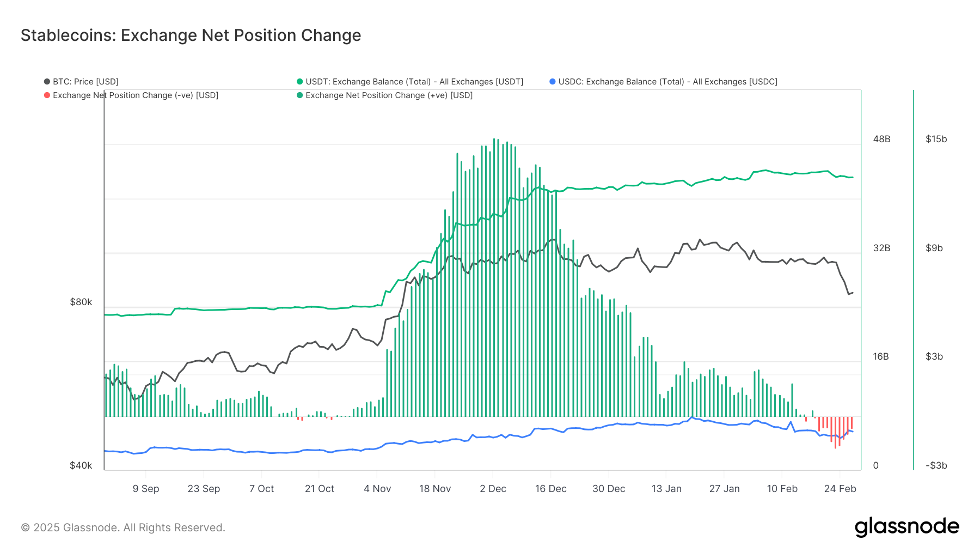Image resolution: width=980 pixels, height=552 pixels.
Task: Click the green USDT legend dot
Action: tap(299, 82)
